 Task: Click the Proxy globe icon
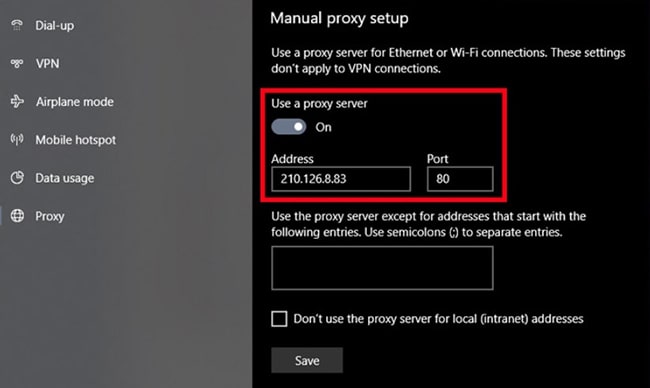tap(17, 216)
